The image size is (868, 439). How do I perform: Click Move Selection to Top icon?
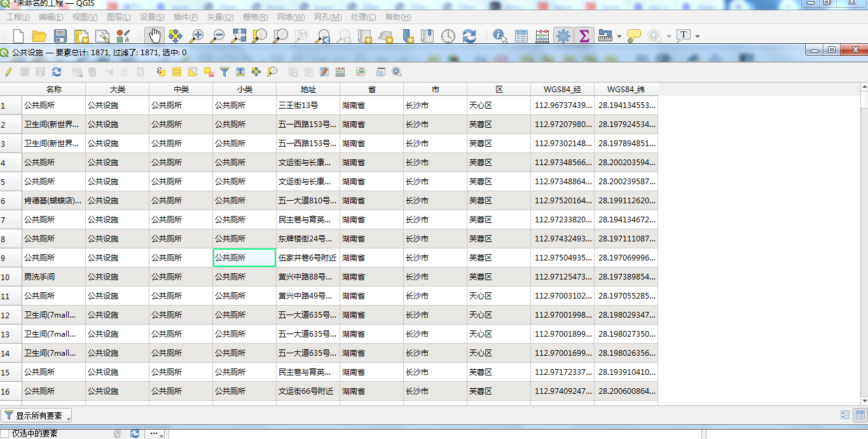point(240,72)
